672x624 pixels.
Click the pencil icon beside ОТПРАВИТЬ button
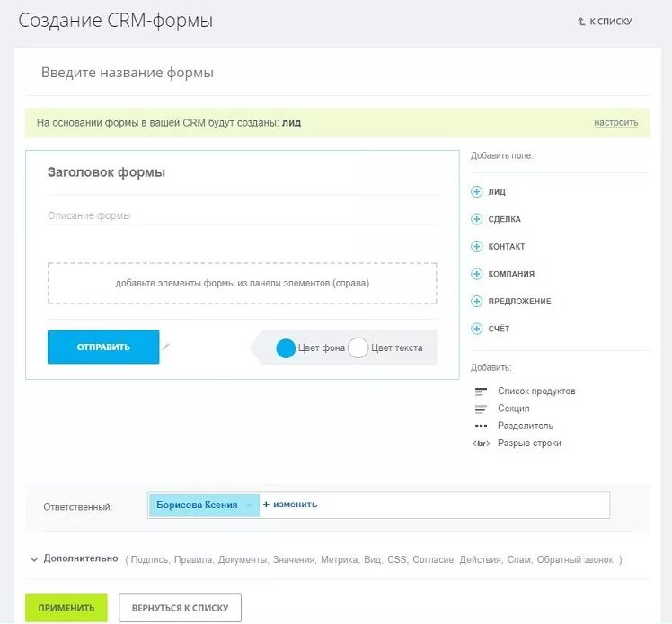pyautogui.click(x=166, y=346)
